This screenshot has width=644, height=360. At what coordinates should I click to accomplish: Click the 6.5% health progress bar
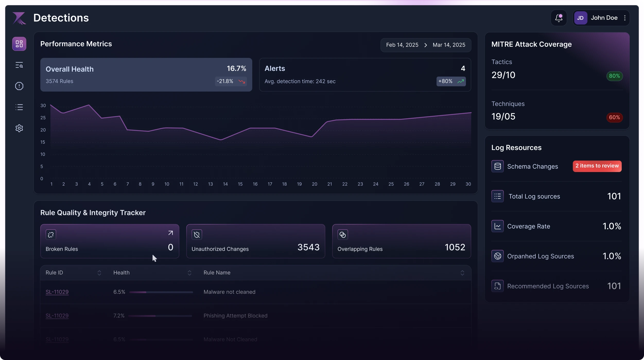point(161,292)
